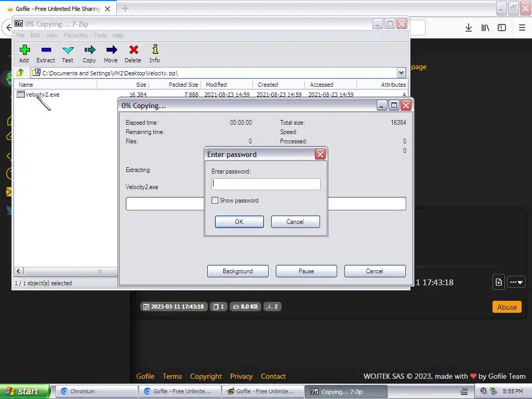Pause the copying operation
This screenshot has height=399, width=532.
[307, 271]
